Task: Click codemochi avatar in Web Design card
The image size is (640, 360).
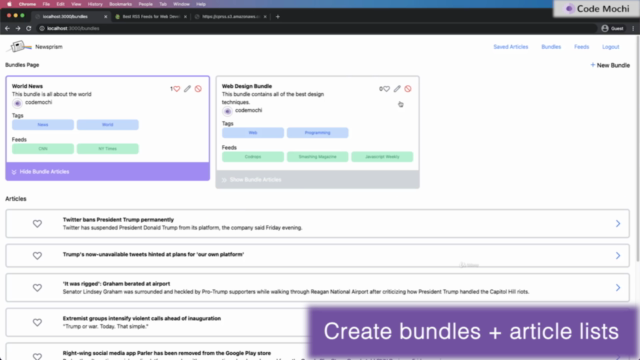Action: click(227, 111)
